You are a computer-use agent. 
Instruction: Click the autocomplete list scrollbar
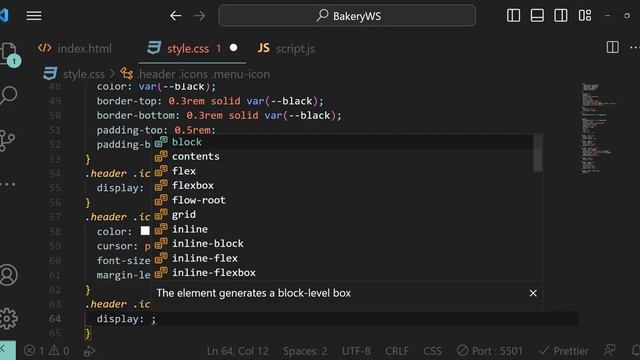[538, 153]
